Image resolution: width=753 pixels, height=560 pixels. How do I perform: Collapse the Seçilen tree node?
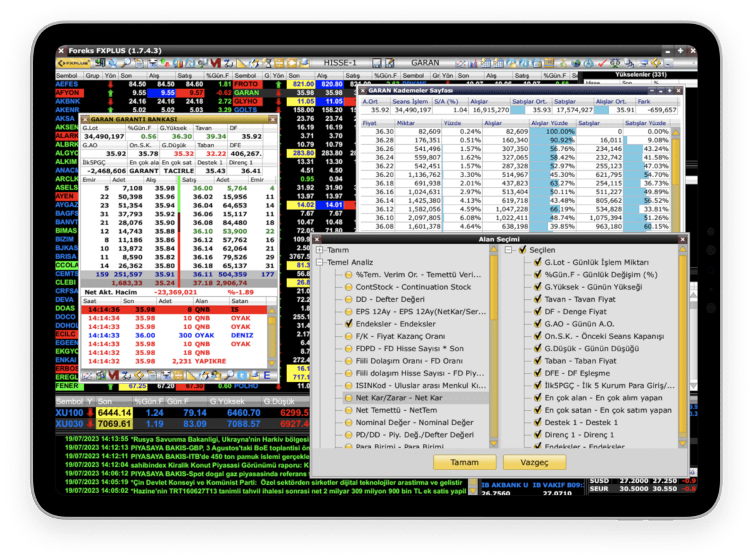click(509, 250)
